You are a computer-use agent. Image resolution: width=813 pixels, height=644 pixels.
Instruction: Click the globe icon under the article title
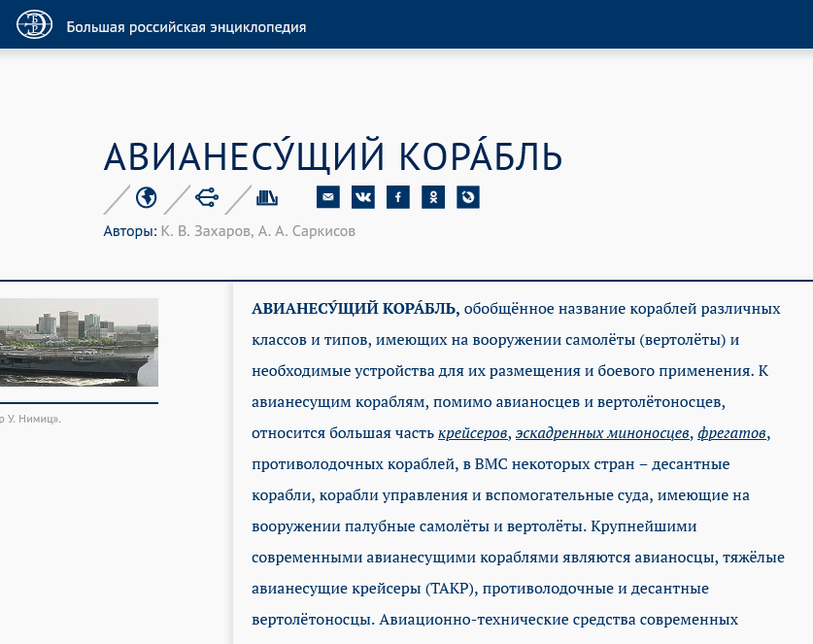[147, 197]
